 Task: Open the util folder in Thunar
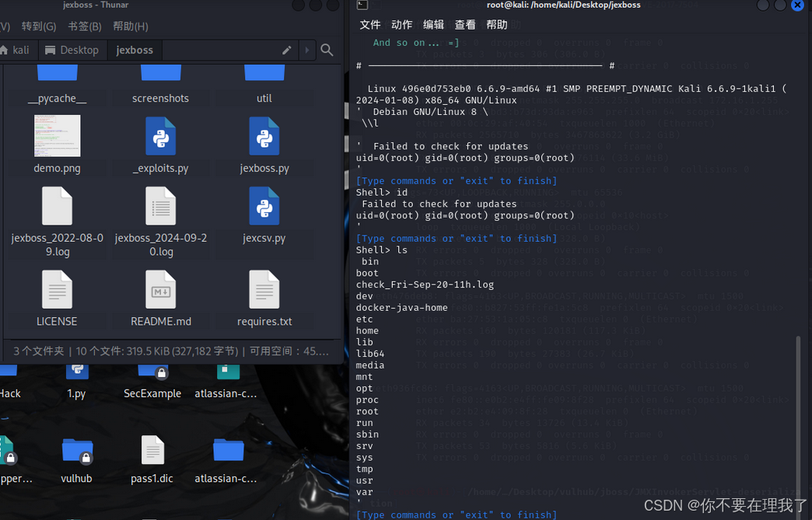[x=264, y=73]
